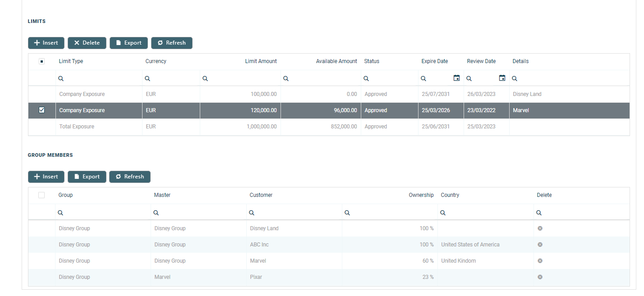Click search icon under Limit Type column

click(x=61, y=78)
